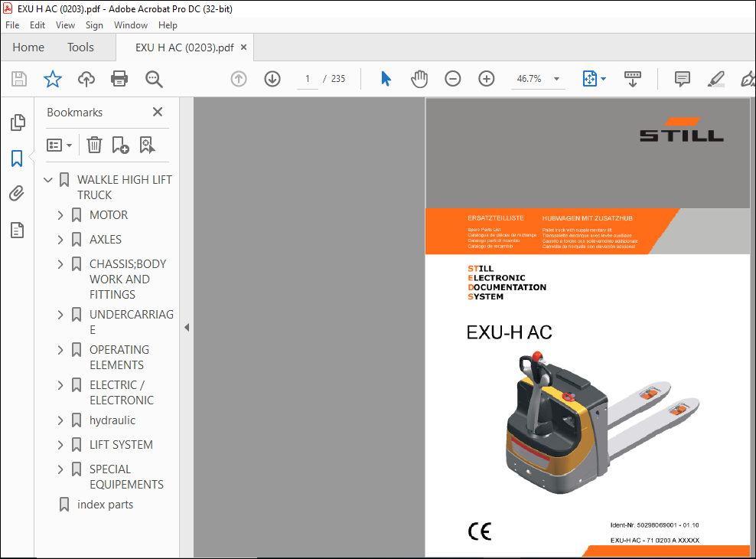
Task: Expand the UNDERCARRIAGE bookmark
Action: [60, 315]
